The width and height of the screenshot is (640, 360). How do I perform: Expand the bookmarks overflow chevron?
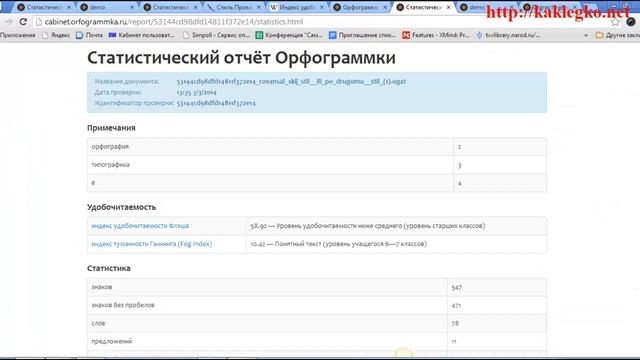tap(586, 36)
